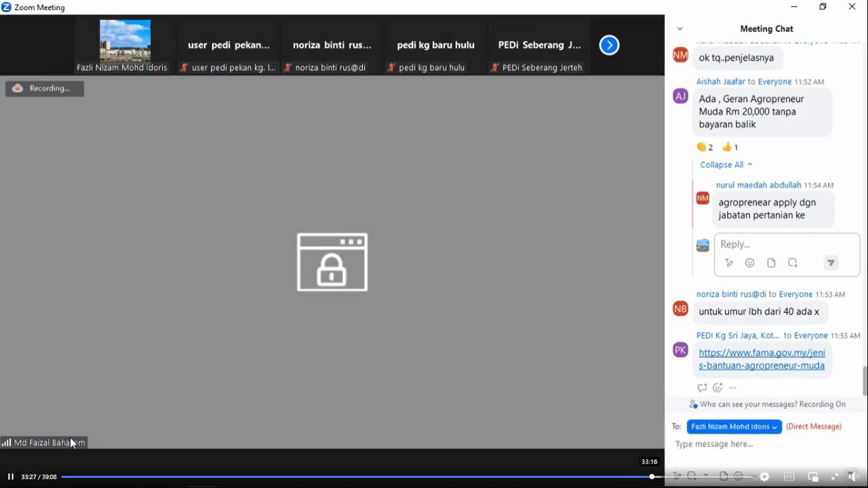Click sender name nurul maedah abdullah at 11:54 AM

click(759, 185)
